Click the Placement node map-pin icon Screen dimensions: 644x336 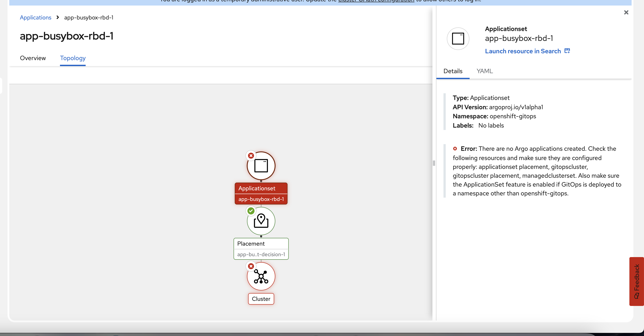pos(261,221)
